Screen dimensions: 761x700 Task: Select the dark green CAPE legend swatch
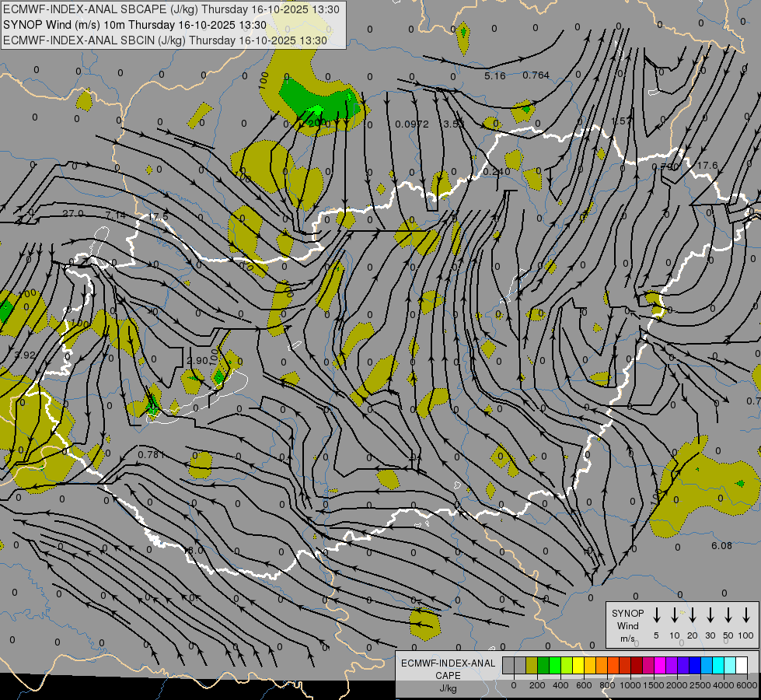[x=543, y=665]
